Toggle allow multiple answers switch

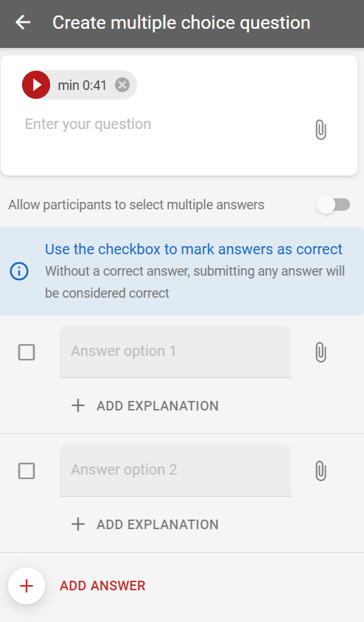pos(334,205)
